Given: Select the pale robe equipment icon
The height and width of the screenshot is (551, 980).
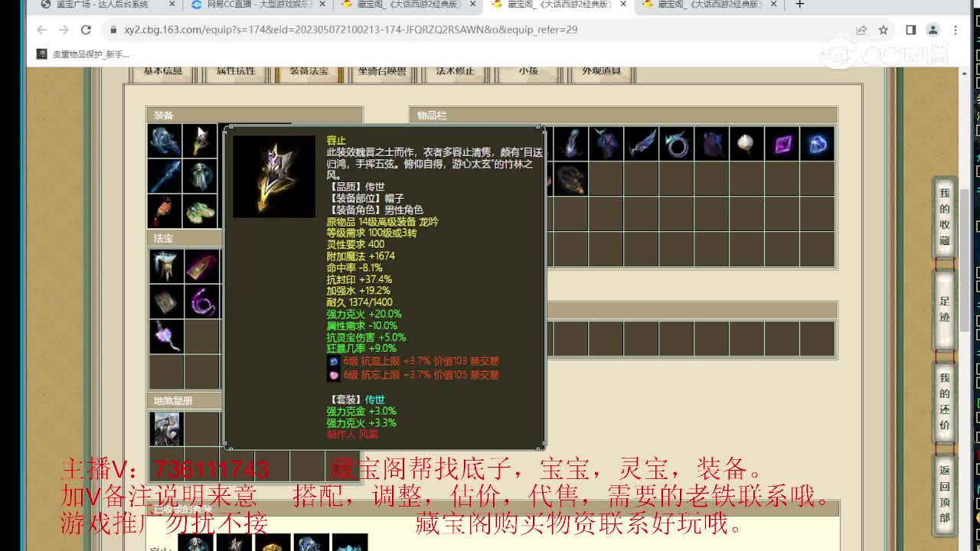Looking at the screenshot, I should point(201,176).
